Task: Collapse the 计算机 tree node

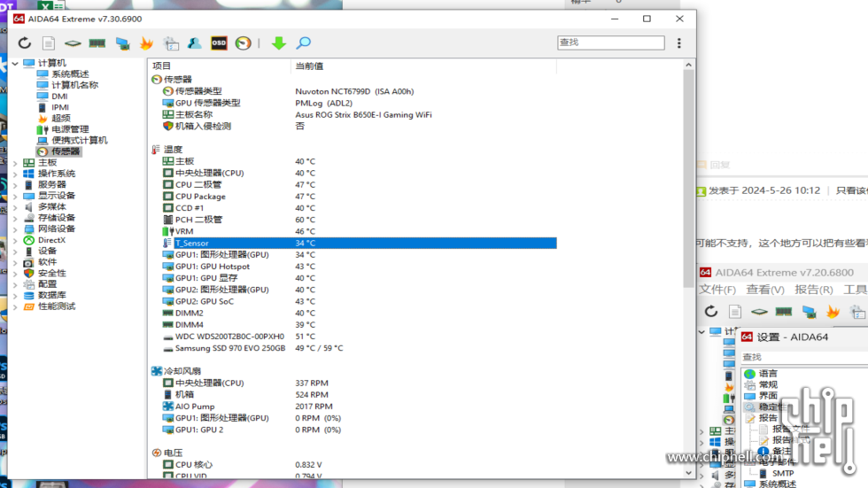Action: [15, 63]
